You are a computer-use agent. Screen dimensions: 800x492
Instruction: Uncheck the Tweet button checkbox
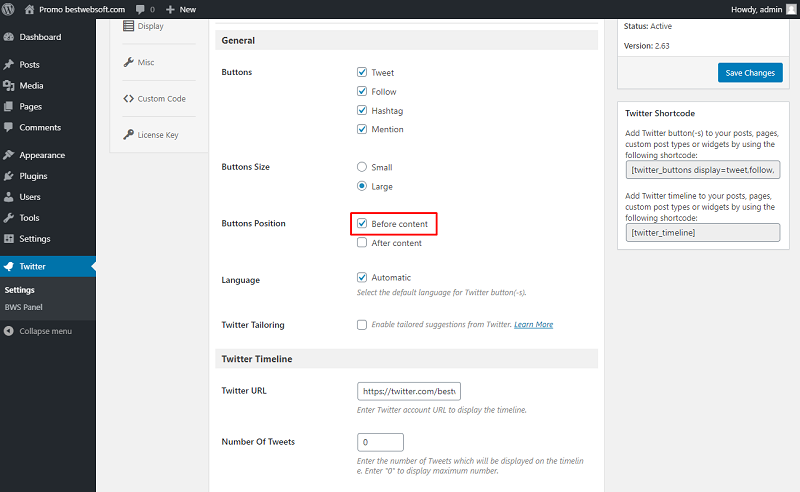coord(362,72)
